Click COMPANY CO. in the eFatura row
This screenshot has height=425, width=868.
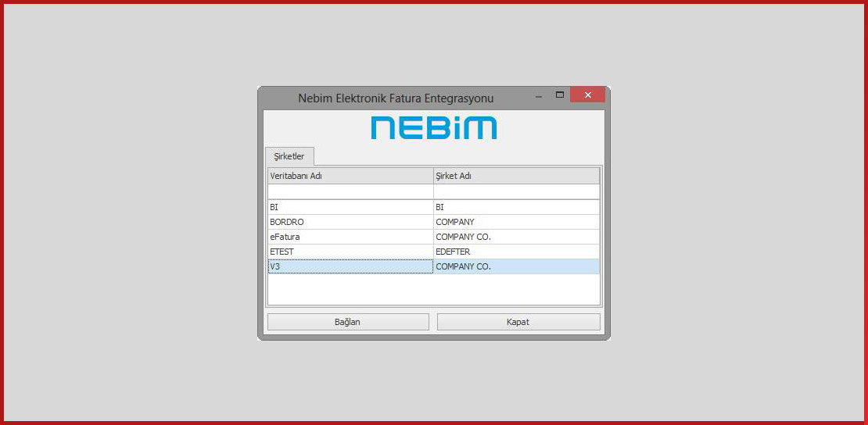(516, 237)
